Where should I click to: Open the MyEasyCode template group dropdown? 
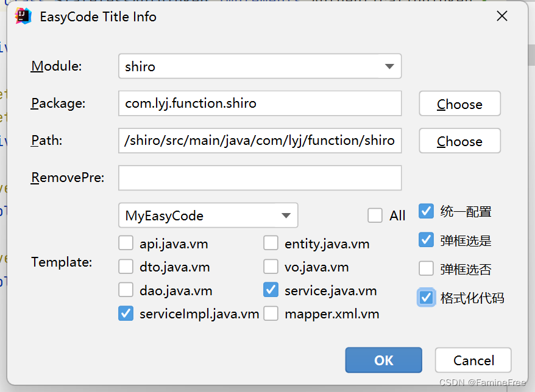[208, 215]
